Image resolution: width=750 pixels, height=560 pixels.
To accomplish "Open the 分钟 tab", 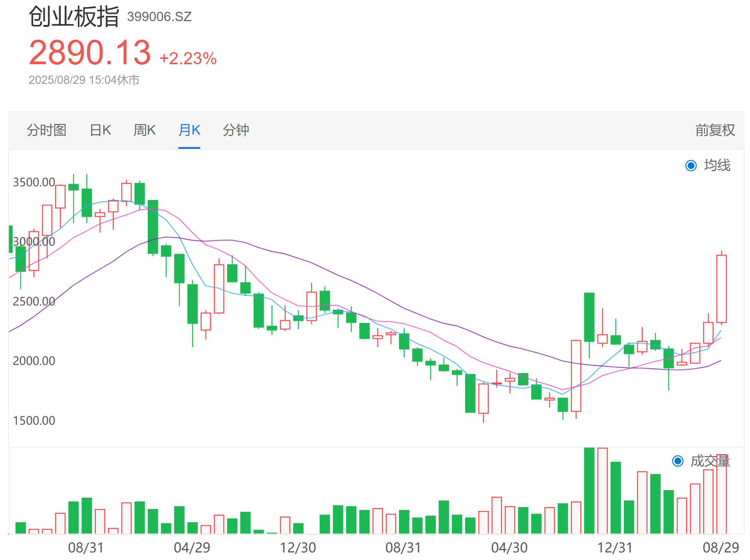I will coord(236,130).
